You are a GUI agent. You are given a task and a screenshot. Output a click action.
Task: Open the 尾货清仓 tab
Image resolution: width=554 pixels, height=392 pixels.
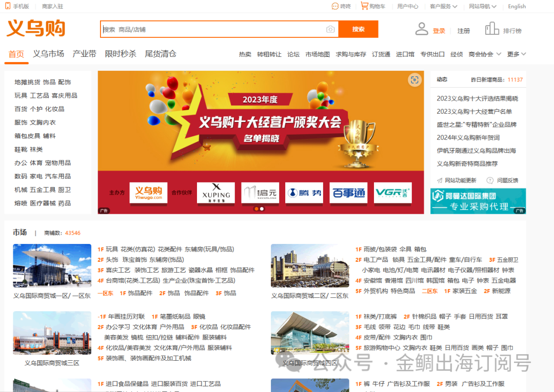[161, 54]
